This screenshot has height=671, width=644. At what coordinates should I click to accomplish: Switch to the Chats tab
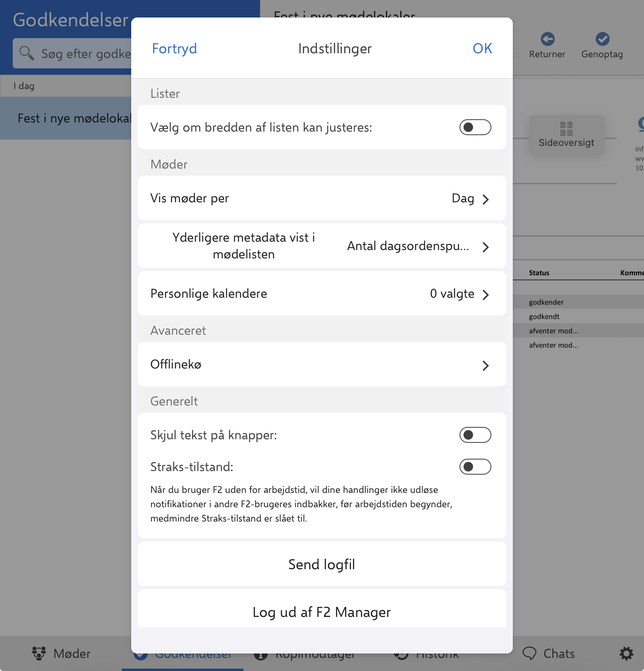[x=548, y=654]
